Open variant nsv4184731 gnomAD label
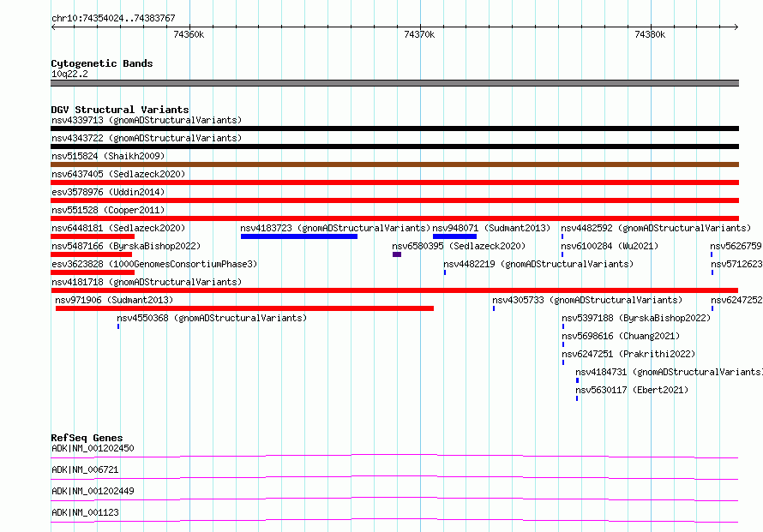Viewport: 763px width, 532px height. 669,372
